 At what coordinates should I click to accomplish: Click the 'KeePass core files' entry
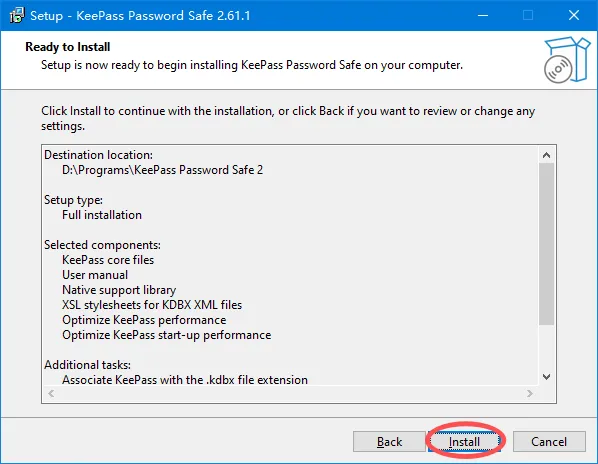pos(108,260)
